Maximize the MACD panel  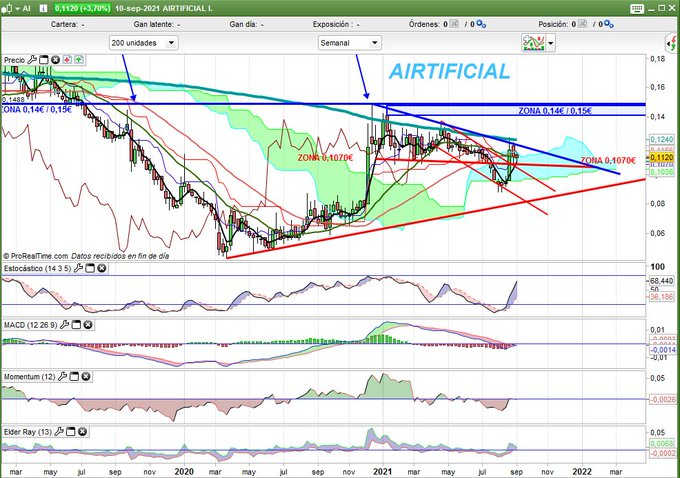point(76,325)
